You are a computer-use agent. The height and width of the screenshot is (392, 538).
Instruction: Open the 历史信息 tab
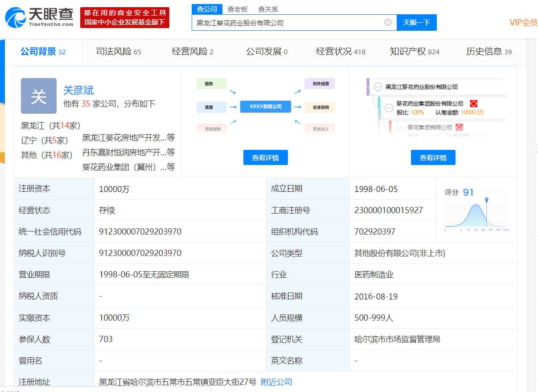click(x=489, y=52)
